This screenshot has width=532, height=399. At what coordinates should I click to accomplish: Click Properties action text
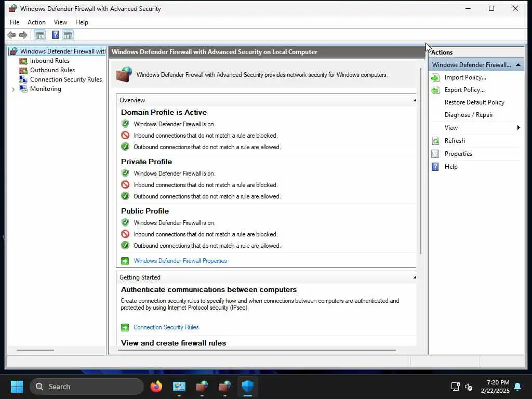point(458,154)
